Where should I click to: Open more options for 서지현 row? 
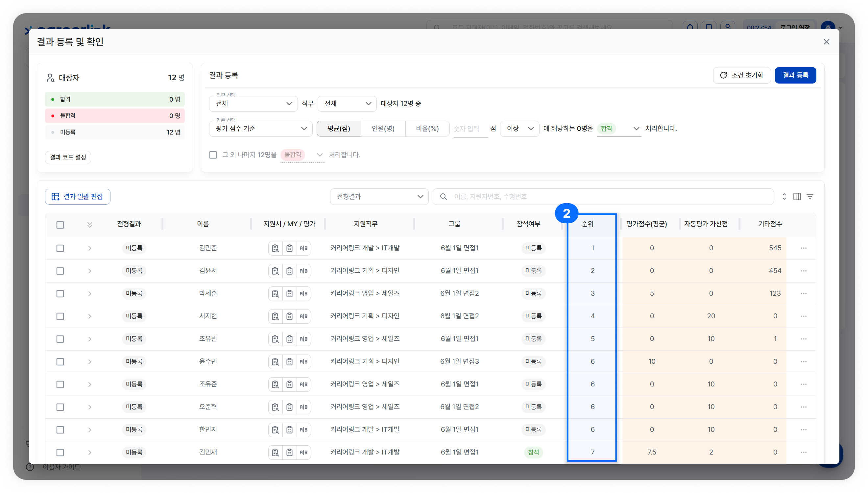coord(804,316)
